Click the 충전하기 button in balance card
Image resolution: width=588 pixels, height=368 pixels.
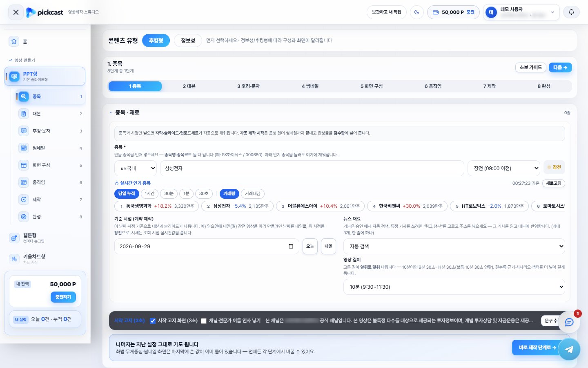(x=63, y=297)
